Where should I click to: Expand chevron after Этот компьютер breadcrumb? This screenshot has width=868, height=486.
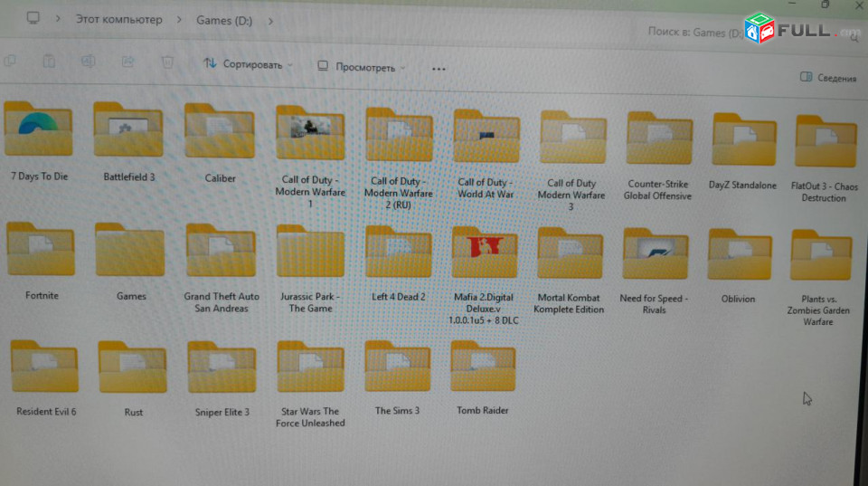179,20
